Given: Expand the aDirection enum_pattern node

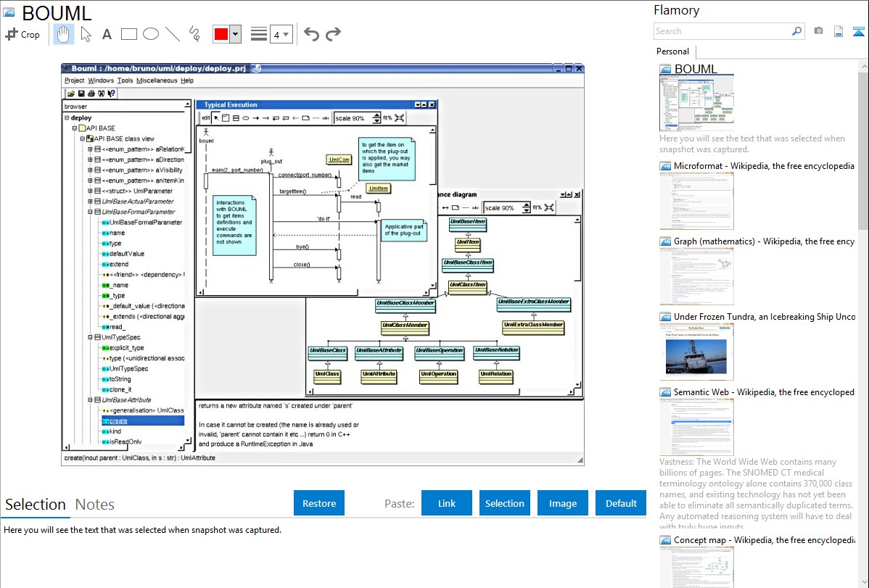Looking at the screenshot, I should (x=90, y=160).
